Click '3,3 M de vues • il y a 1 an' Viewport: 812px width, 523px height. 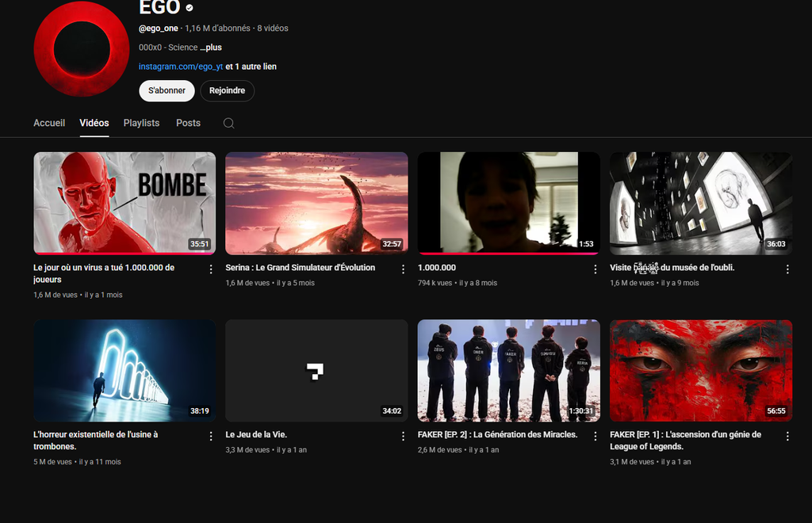click(266, 450)
